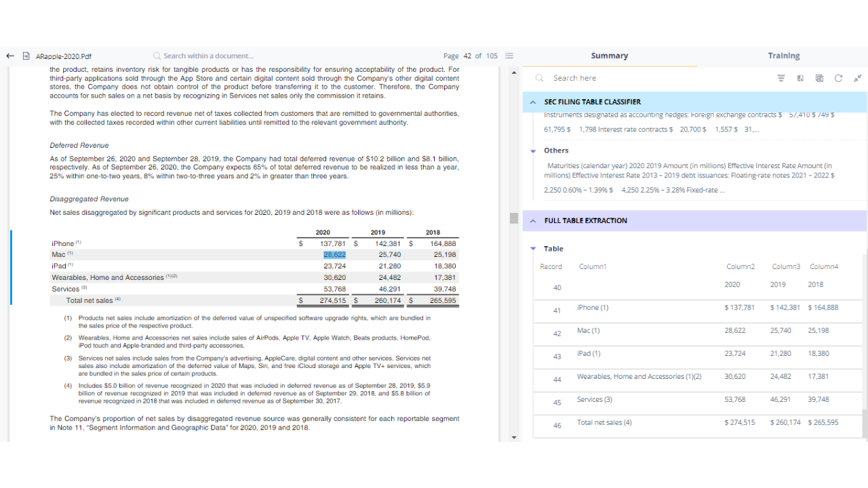
Task: Open the Maturities snippet under Others
Action: tap(690, 178)
